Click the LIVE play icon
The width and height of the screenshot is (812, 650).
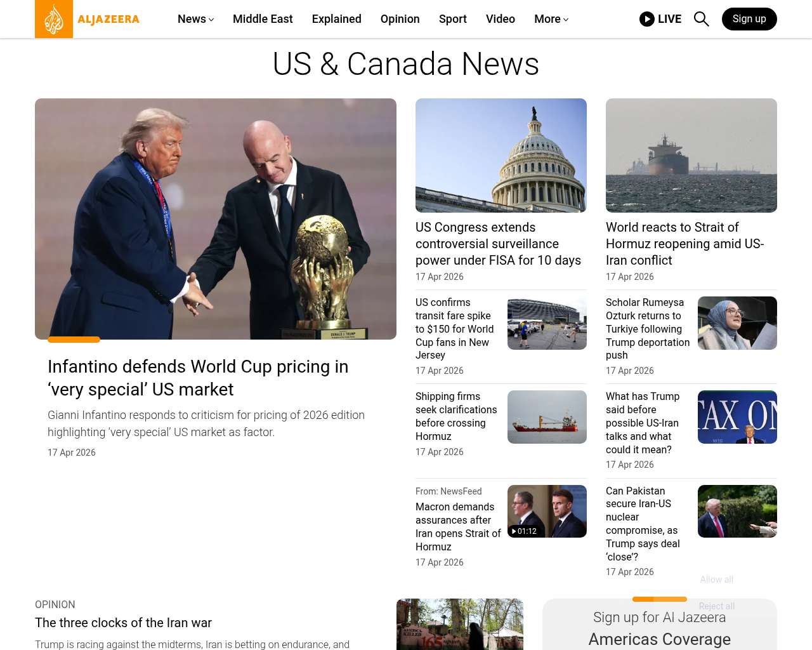pos(647,19)
